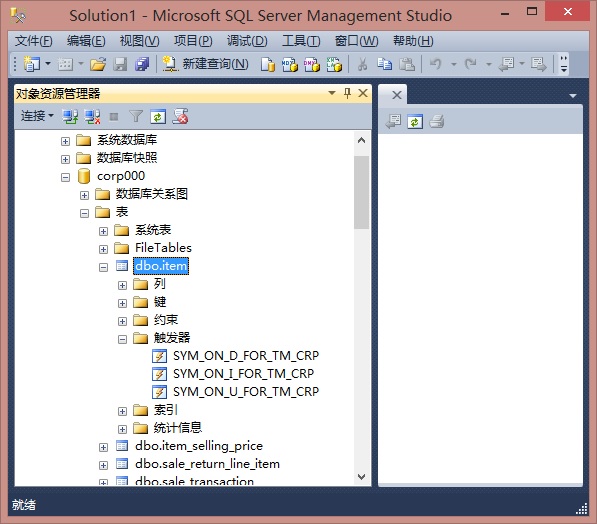The width and height of the screenshot is (597, 524).
Task: Expand the 键 folder
Action: click(x=122, y=304)
